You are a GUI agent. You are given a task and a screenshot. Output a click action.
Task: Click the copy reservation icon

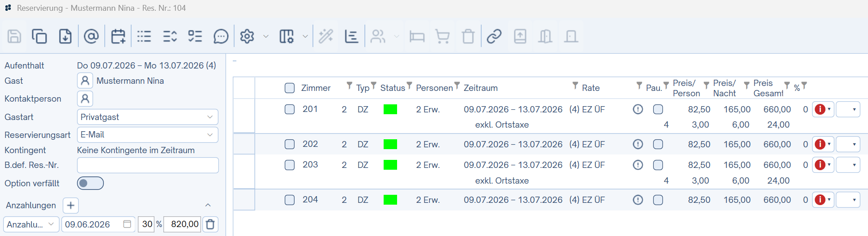point(39,36)
